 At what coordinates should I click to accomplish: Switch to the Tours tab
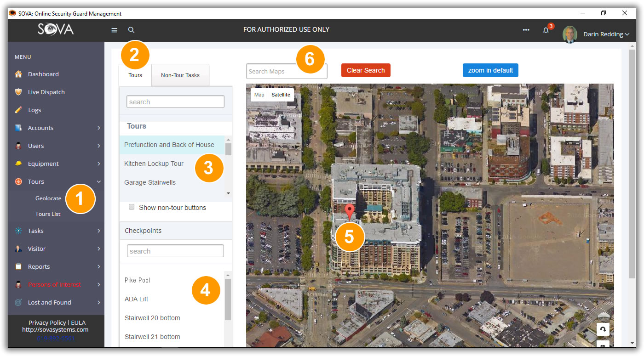[135, 75]
